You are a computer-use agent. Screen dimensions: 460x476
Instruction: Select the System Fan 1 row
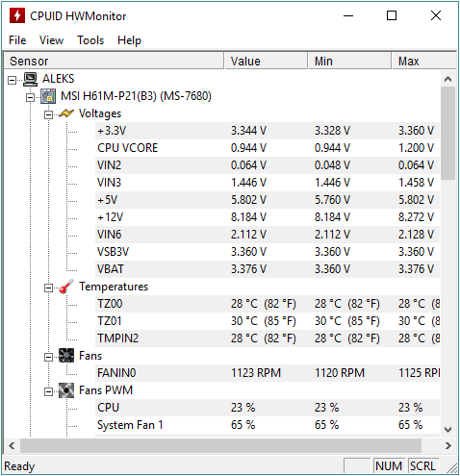(268, 425)
